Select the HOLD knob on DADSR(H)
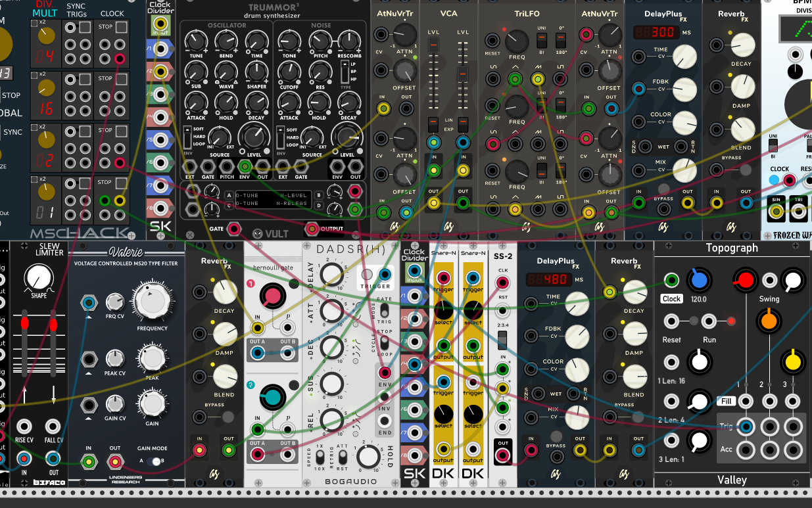Viewport: 812px width, 508px height. [x=369, y=456]
